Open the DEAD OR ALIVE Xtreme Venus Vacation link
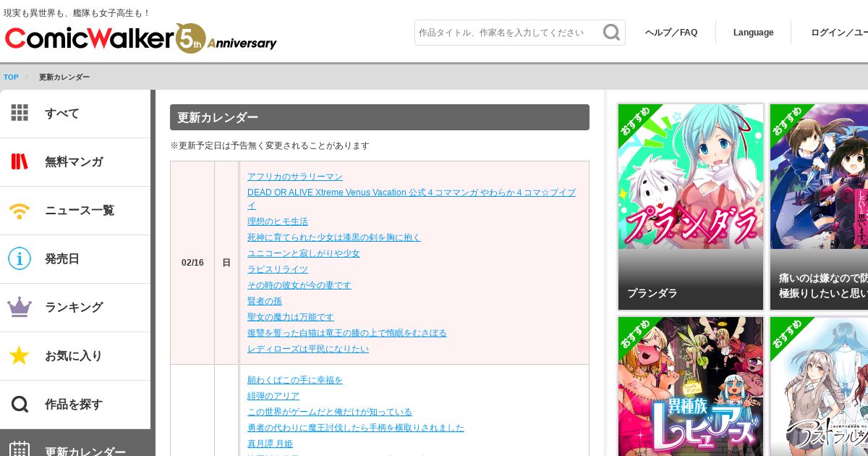This screenshot has width=868, height=456. click(412, 199)
